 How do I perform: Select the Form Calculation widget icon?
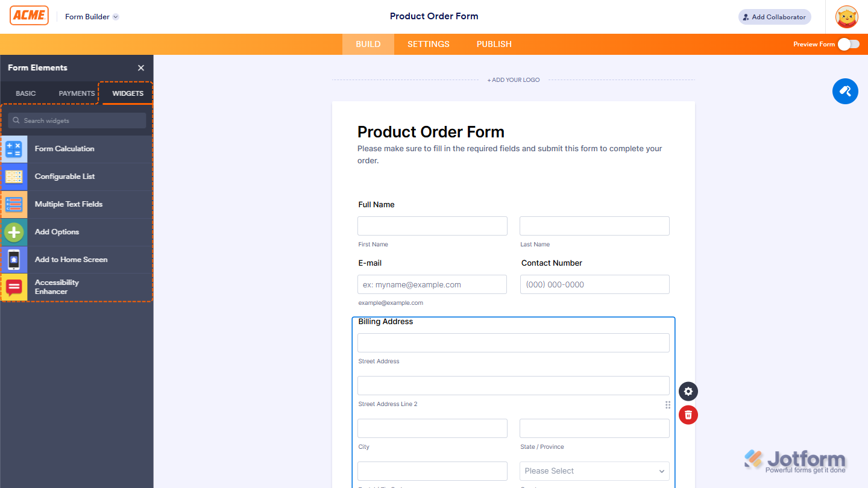coord(14,149)
